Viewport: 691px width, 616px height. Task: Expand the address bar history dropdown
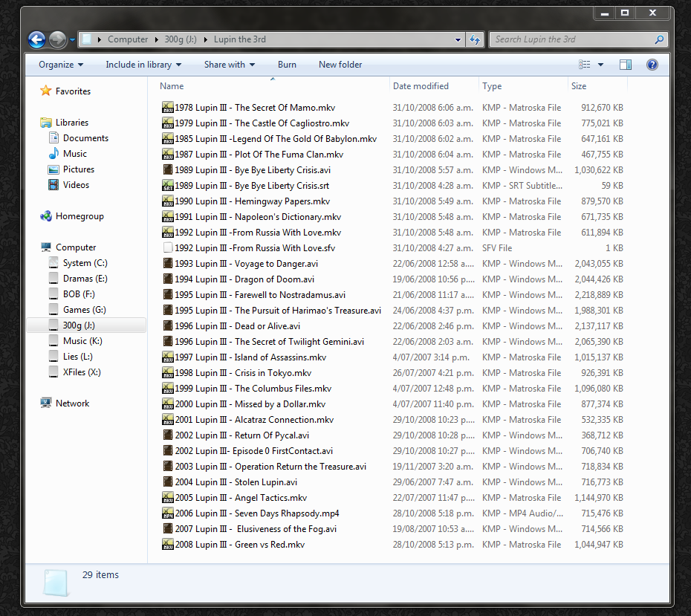(x=458, y=39)
